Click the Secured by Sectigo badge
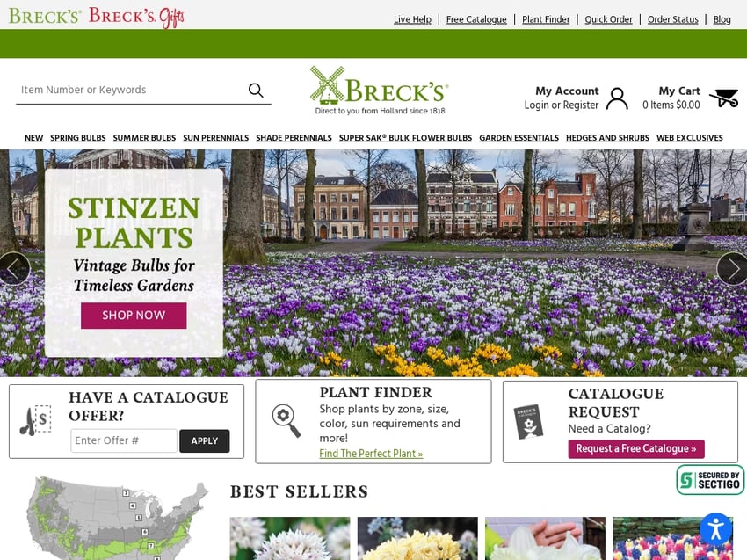Image resolution: width=747 pixels, height=560 pixels. click(710, 479)
